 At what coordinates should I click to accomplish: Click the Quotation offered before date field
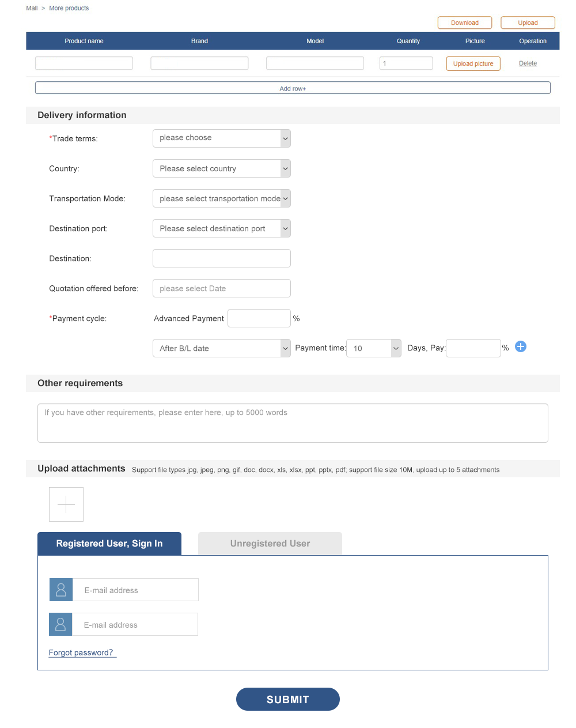[x=222, y=288]
